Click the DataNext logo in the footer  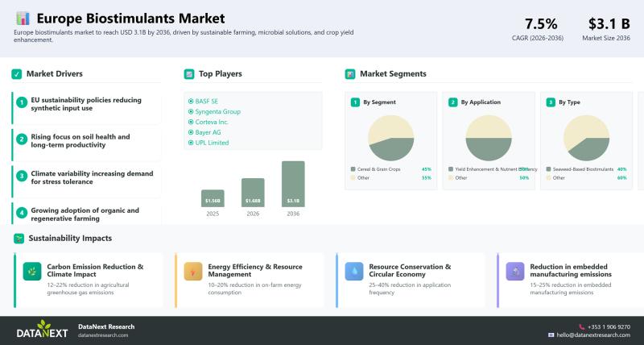pos(42,330)
